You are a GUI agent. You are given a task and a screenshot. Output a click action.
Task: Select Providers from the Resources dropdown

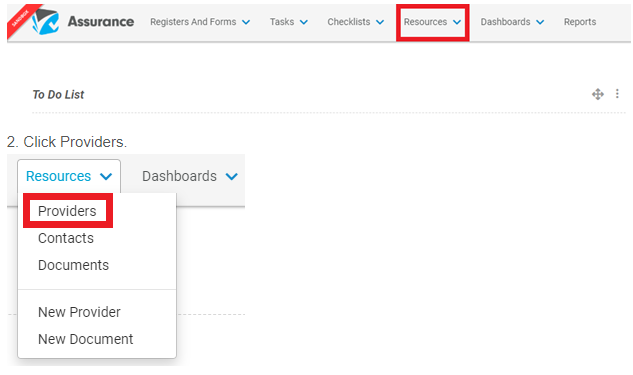[67, 211]
